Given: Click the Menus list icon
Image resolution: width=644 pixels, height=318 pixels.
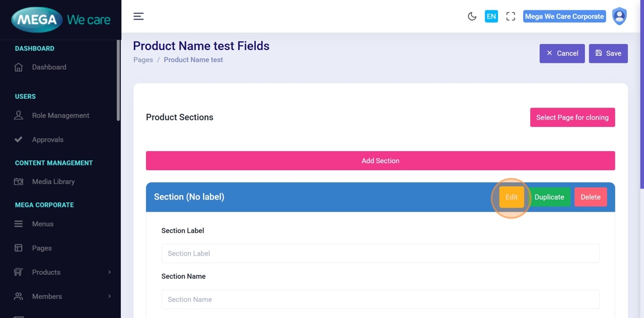Looking at the screenshot, I should pyautogui.click(x=18, y=224).
